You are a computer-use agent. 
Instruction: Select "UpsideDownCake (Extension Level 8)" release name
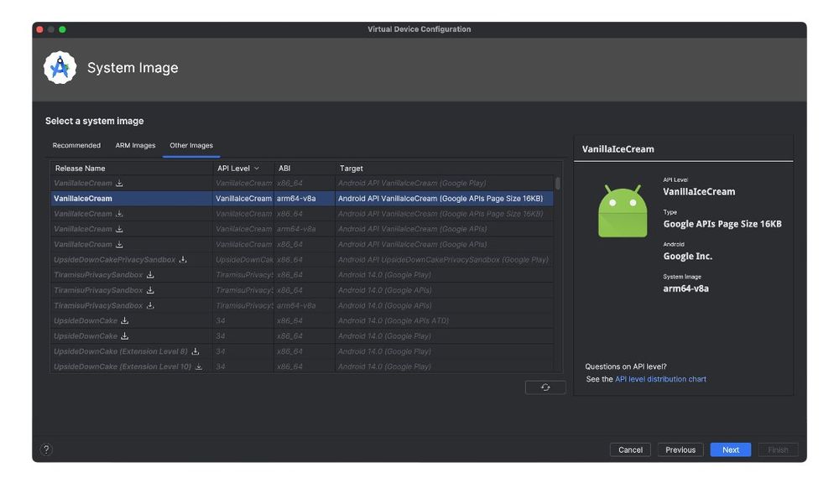(x=120, y=351)
